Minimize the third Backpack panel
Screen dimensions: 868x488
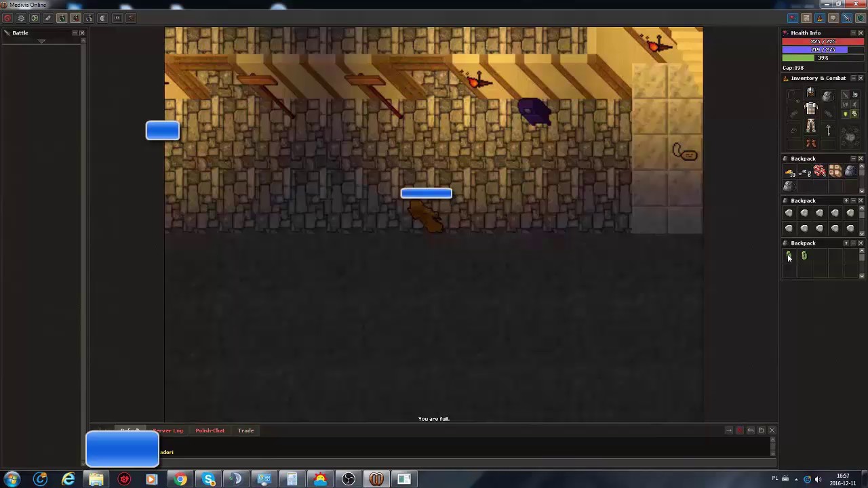tap(853, 243)
